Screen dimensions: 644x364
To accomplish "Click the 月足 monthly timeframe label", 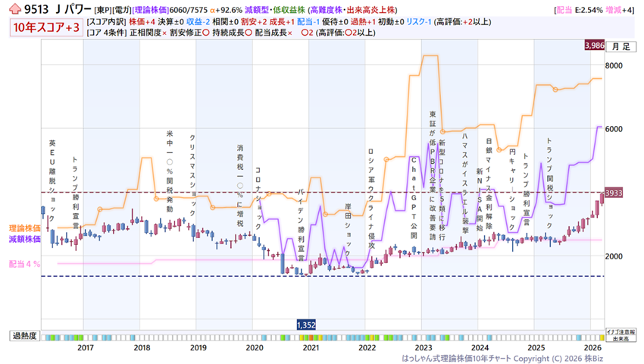I will 621,46.
